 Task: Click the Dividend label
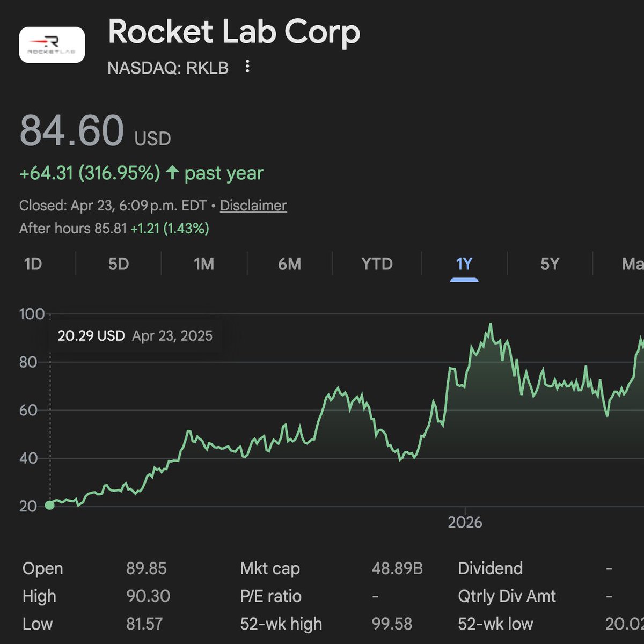491,569
